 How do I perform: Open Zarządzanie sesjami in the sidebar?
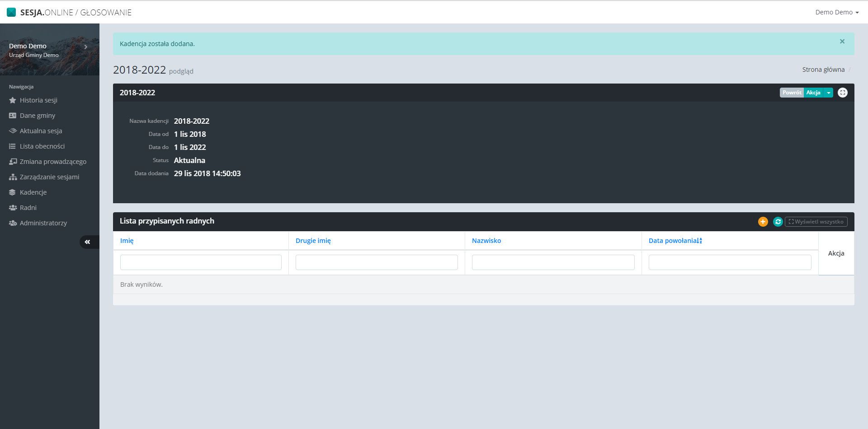point(49,177)
